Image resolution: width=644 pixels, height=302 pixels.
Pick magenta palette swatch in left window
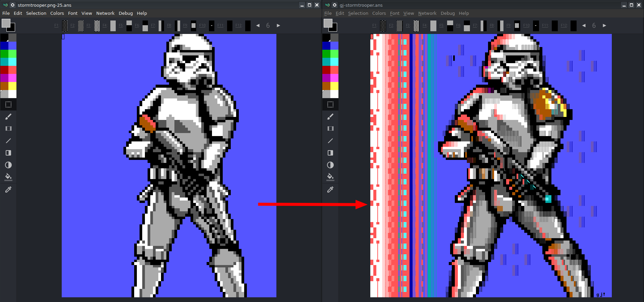point(4,78)
